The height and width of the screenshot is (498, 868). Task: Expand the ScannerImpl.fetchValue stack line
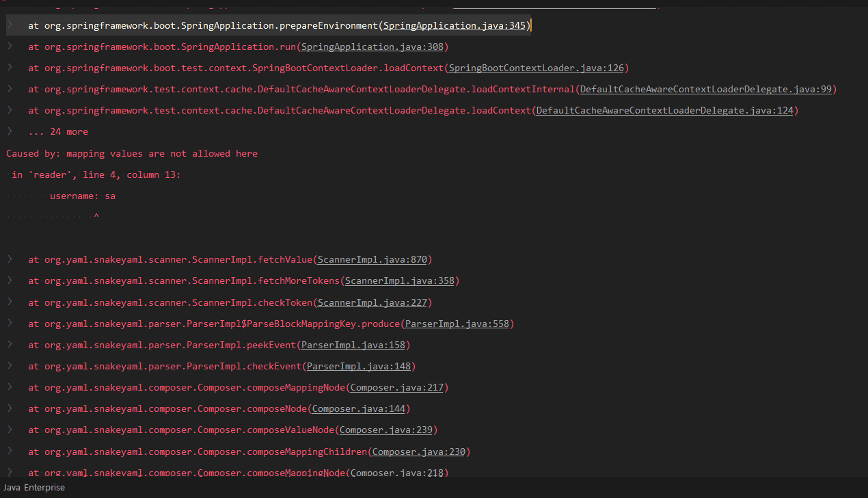10,259
